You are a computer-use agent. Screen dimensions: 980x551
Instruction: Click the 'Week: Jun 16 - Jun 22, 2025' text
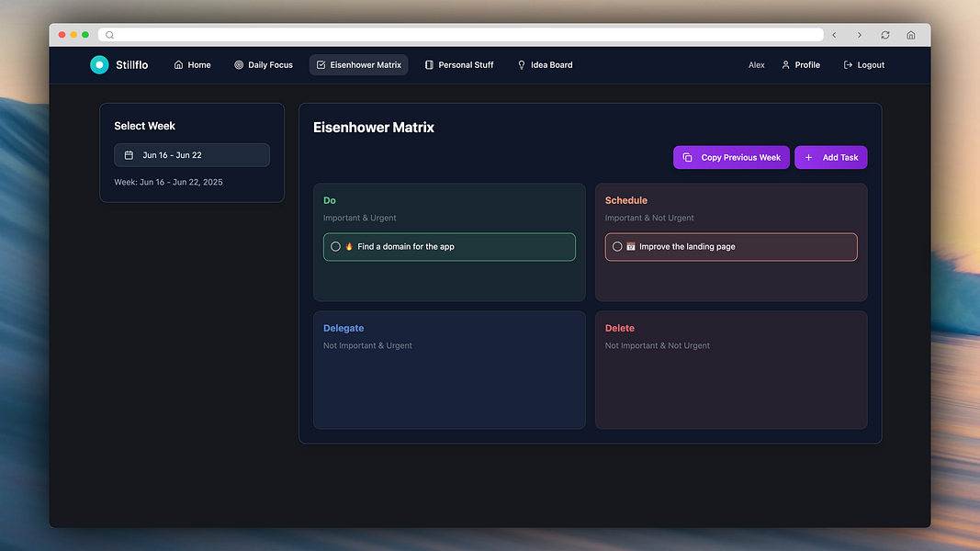tap(168, 182)
